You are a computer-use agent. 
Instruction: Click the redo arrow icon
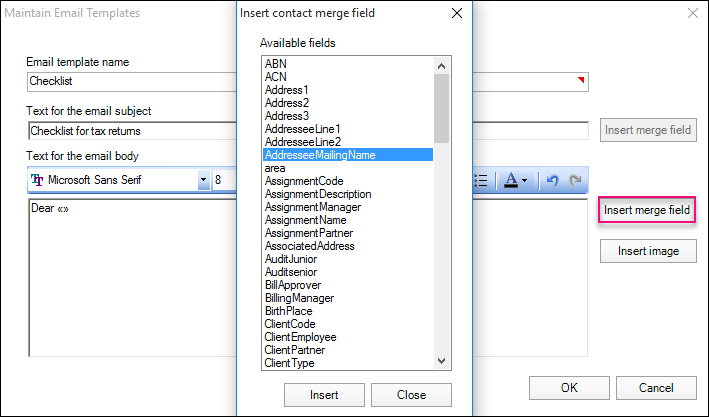click(574, 180)
